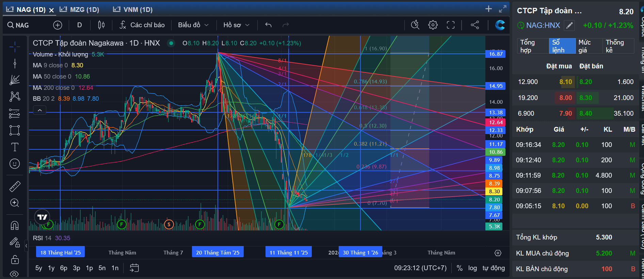Toggle 'tự động' auto scale

click(x=494, y=268)
